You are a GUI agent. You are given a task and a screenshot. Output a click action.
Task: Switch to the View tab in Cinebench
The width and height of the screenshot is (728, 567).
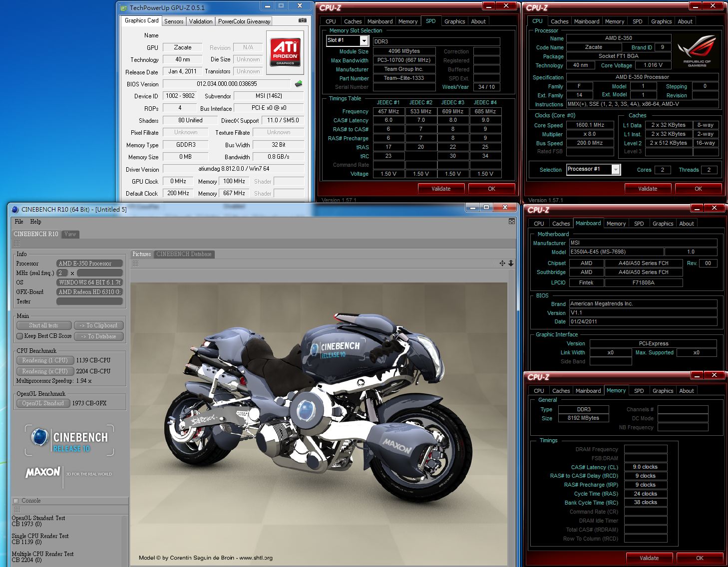(70, 234)
